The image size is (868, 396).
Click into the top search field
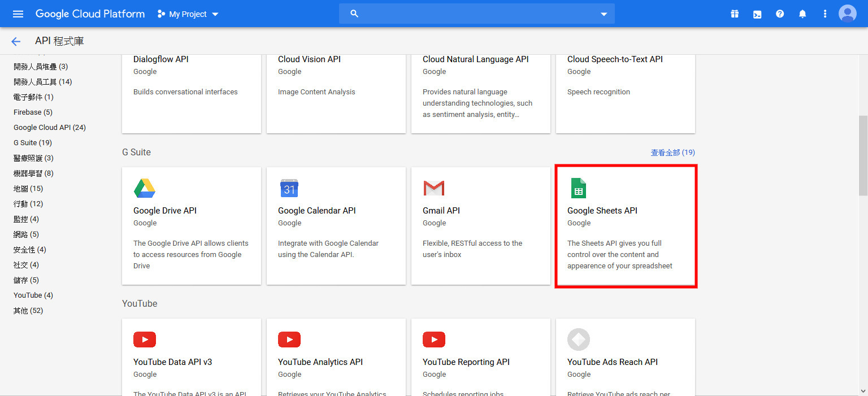pos(477,14)
